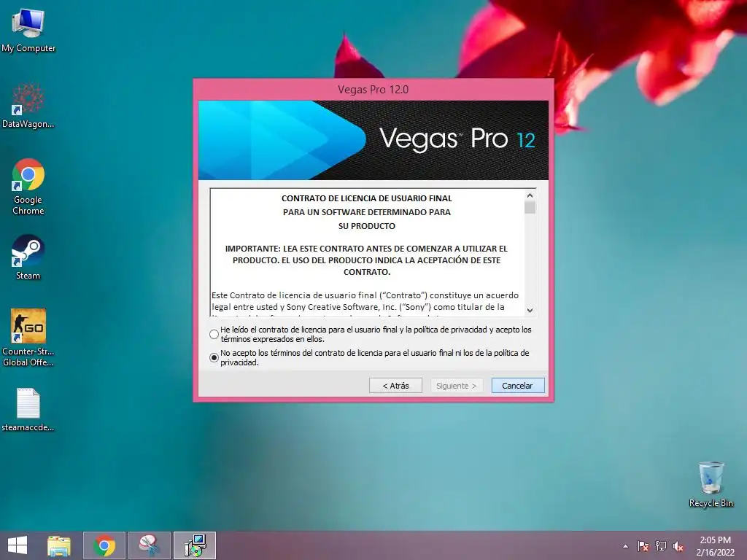Viewport: 747px width, 560px height.
Task: Open File Explorer from the taskbar
Action: point(59,545)
